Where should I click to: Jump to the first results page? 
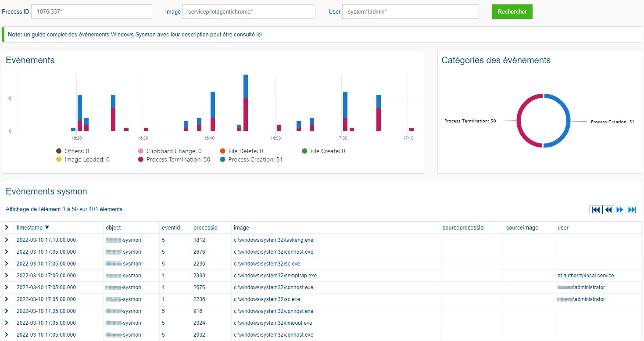point(595,209)
